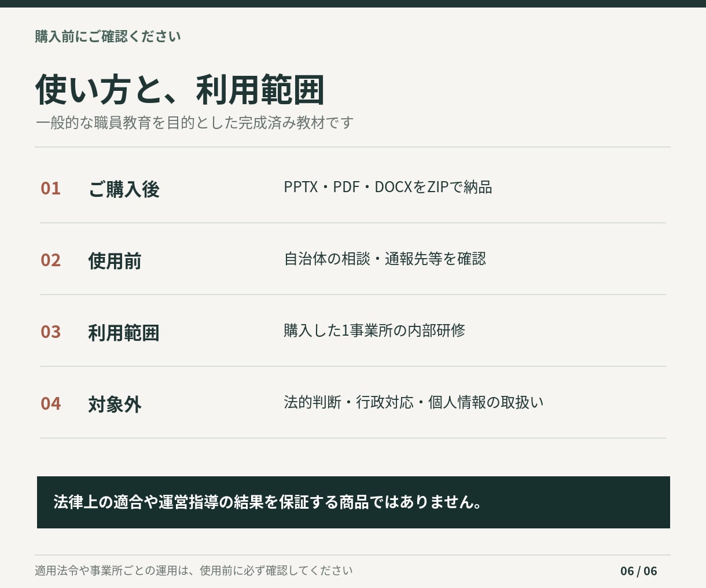Click the page indicator 06 / 06
Image resolution: width=706 pixels, height=588 pixels.
pyautogui.click(x=639, y=571)
